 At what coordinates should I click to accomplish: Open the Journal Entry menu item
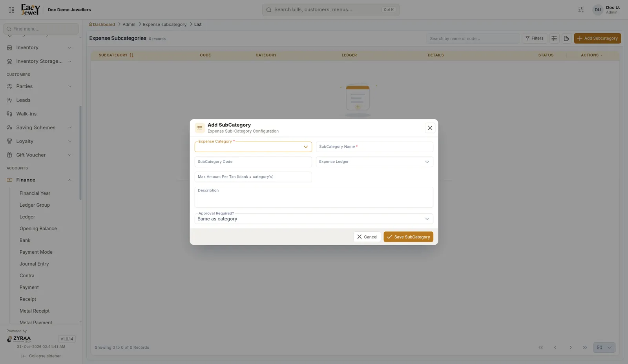click(34, 264)
